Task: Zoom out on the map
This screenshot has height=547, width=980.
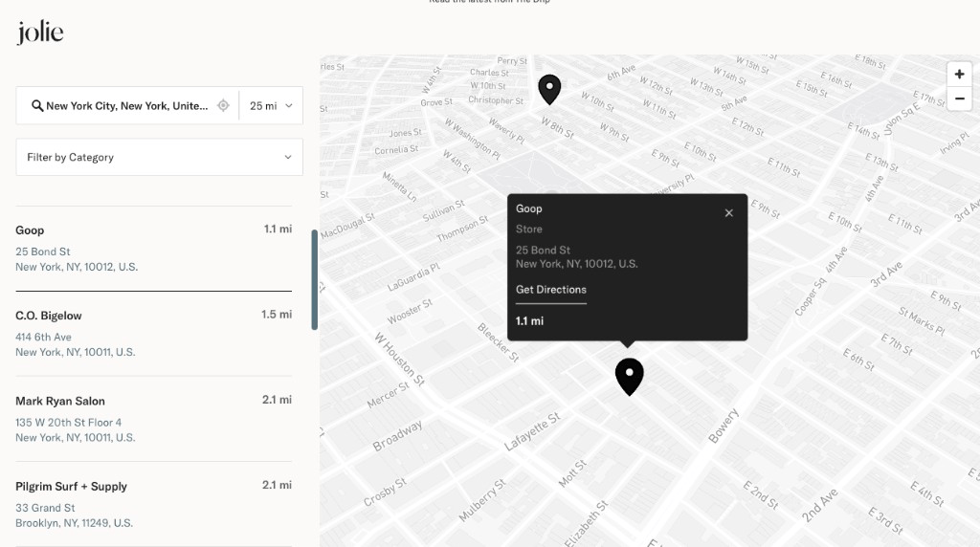Action: (959, 98)
